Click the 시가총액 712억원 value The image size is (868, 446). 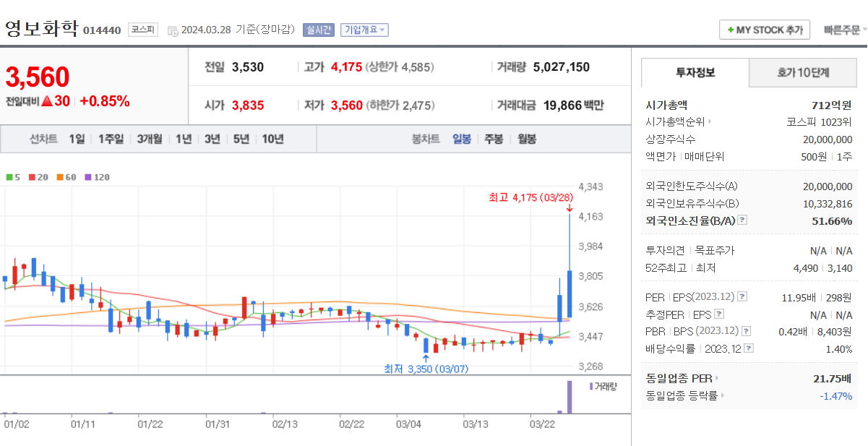tap(832, 105)
